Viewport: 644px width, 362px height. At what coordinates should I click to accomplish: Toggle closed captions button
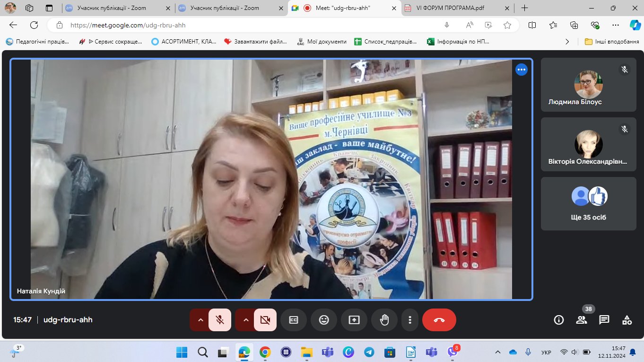[x=294, y=320]
